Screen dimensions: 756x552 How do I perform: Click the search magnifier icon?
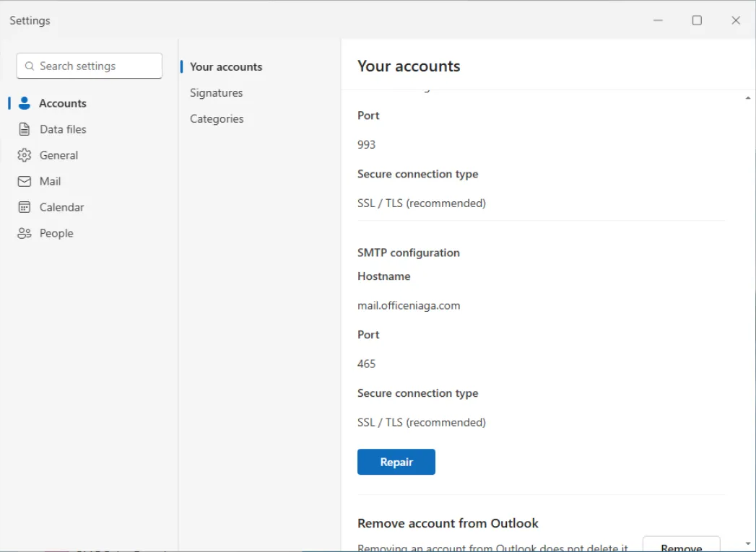pyautogui.click(x=30, y=66)
